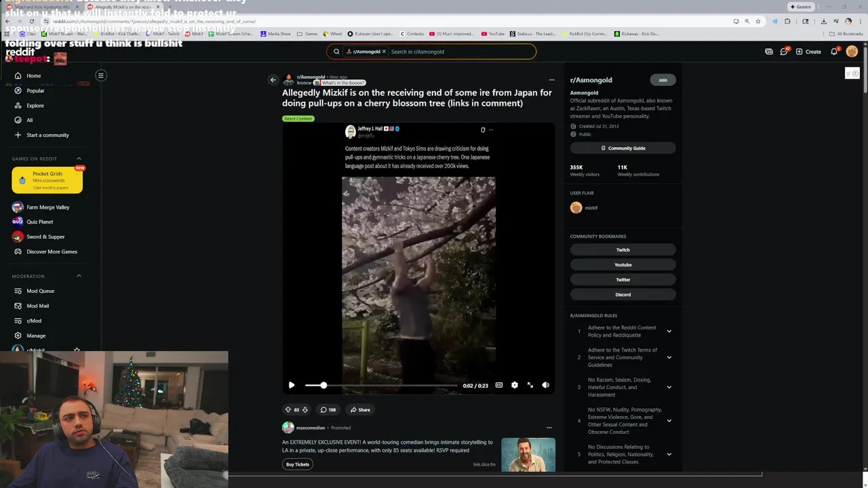Downvote the Mizkif cherry blossom post
The width and height of the screenshot is (868, 488).
click(x=305, y=409)
